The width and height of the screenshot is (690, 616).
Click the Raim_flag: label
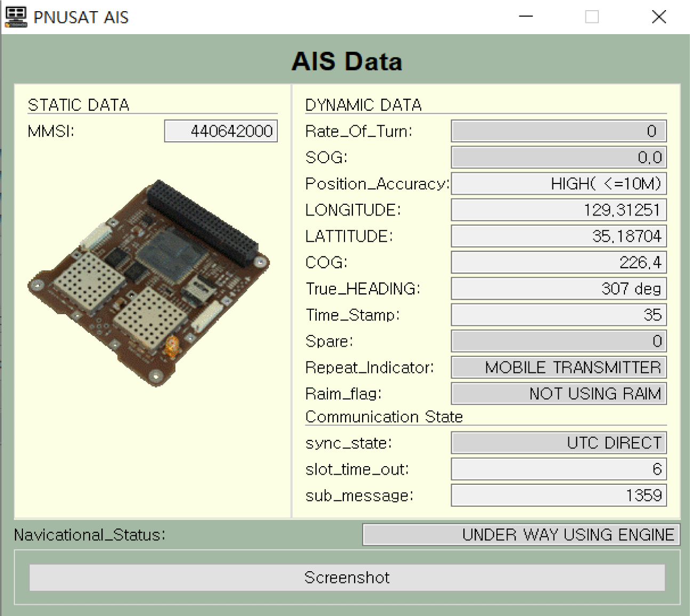(x=344, y=394)
